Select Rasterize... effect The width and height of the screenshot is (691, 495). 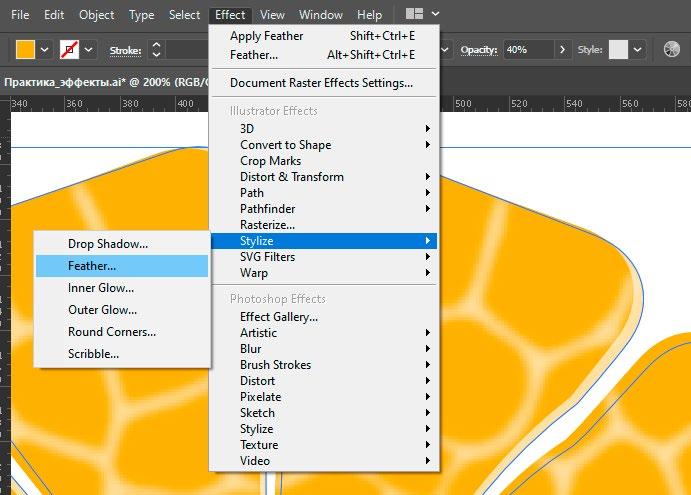coord(323,225)
